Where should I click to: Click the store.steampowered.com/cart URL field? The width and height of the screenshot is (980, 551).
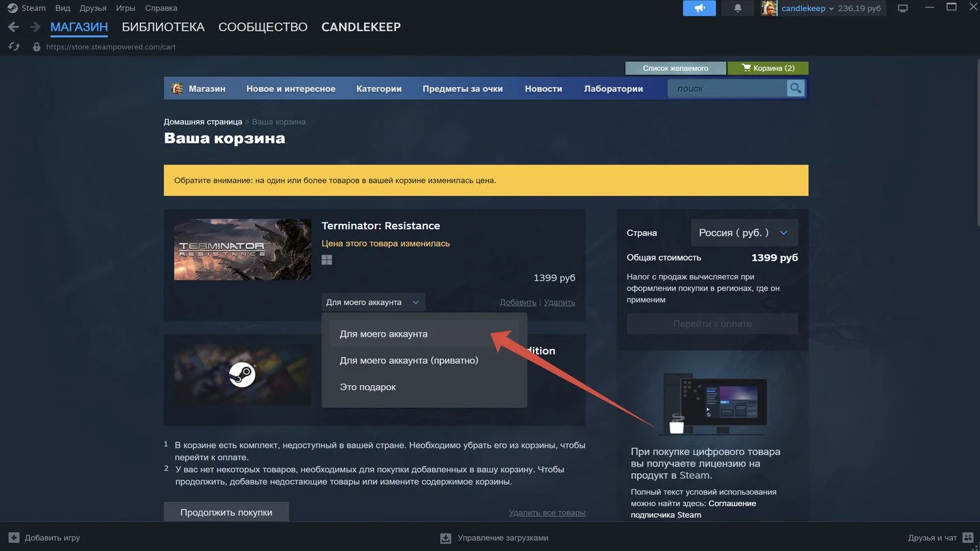pyautogui.click(x=111, y=47)
